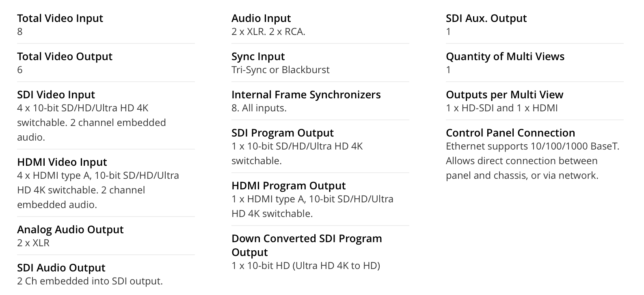This screenshot has width=644, height=295.
Task: Select the Analog Audio Output heading
Action: [70, 230]
